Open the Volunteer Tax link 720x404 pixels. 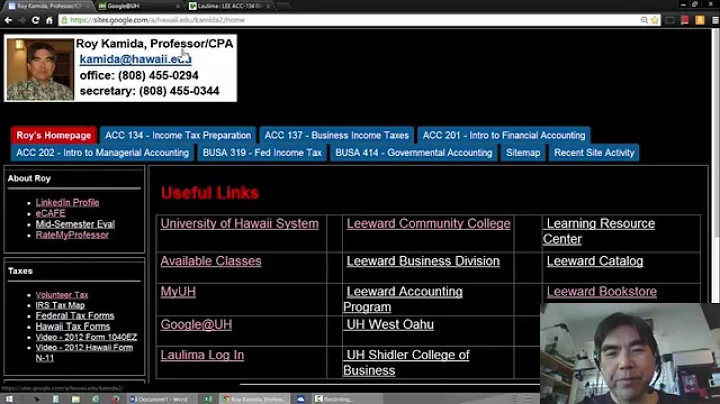click(x=62, y=295)
